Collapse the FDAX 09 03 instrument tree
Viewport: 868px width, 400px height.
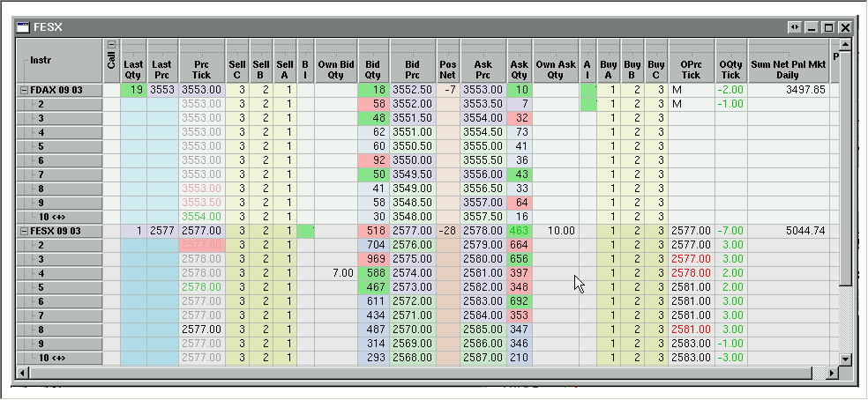point(23,90)
